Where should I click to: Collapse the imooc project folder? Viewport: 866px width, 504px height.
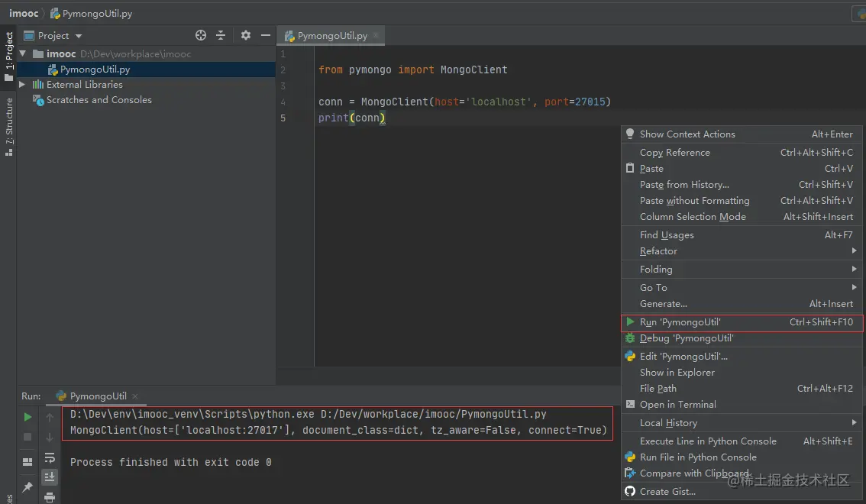[x=23, y=53]
